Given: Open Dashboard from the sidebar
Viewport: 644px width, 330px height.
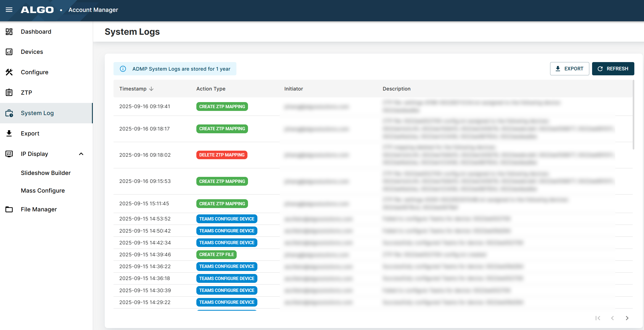Looking at the screenshot, I should (x=46, y=32).
